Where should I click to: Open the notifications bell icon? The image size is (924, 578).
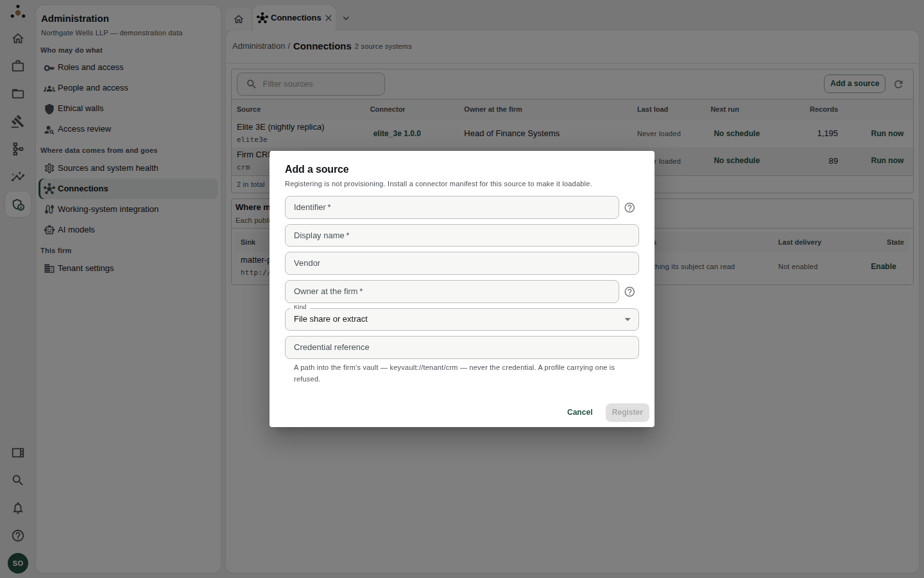point(18,508)
